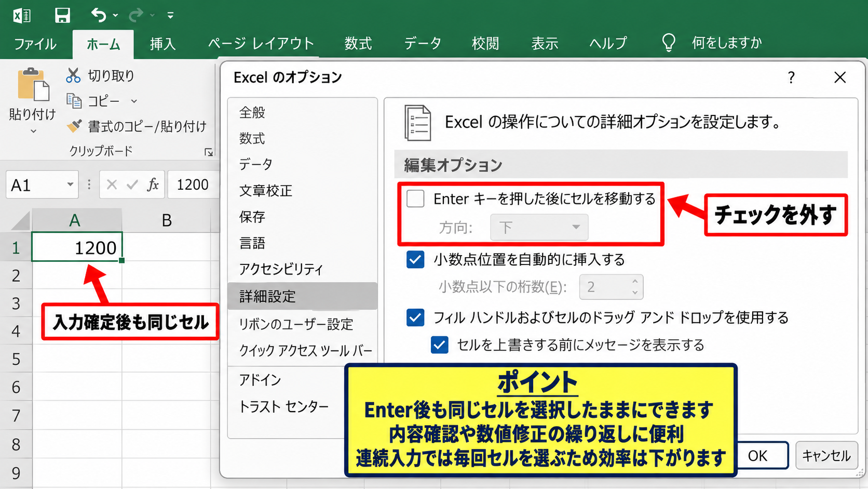Uncheck '小数点位置を自動的に挿入する' checkbox
Viewport: 868px width, 489px height.
coord(415,259)
